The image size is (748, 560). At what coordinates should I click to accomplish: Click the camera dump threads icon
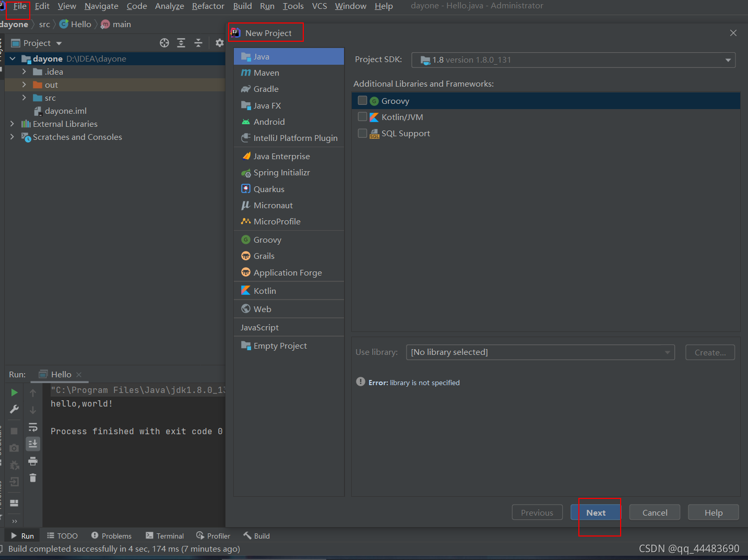pos(15,448)
